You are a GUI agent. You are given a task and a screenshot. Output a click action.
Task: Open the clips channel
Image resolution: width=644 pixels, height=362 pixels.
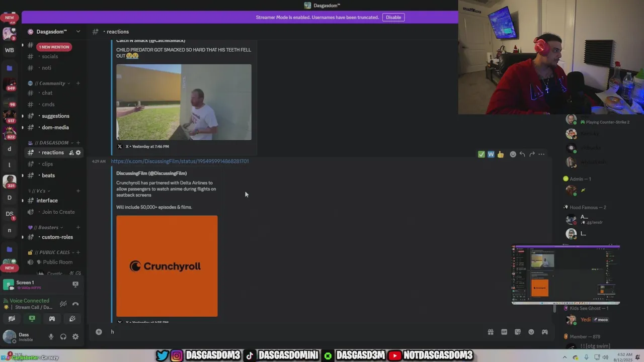47,164
